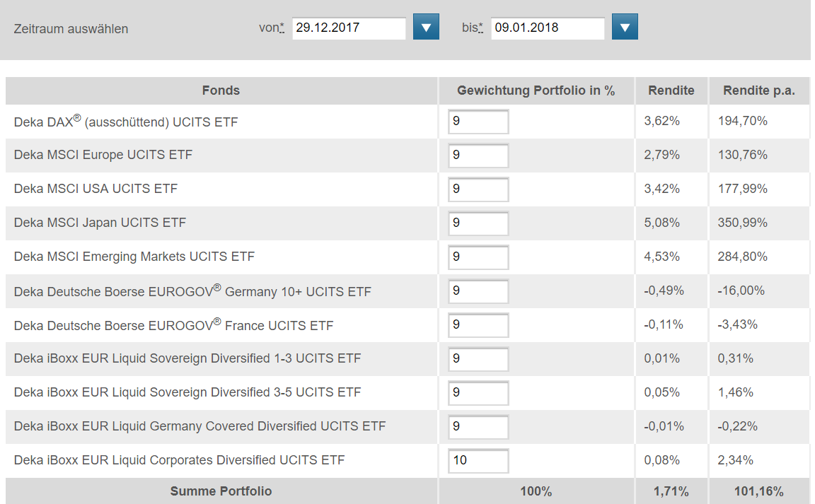Edit weighting for EUROGOV Germany 10+ ETF
This screenshot has width=815, height=504.
pyautogui.click(x=478, y=291)
